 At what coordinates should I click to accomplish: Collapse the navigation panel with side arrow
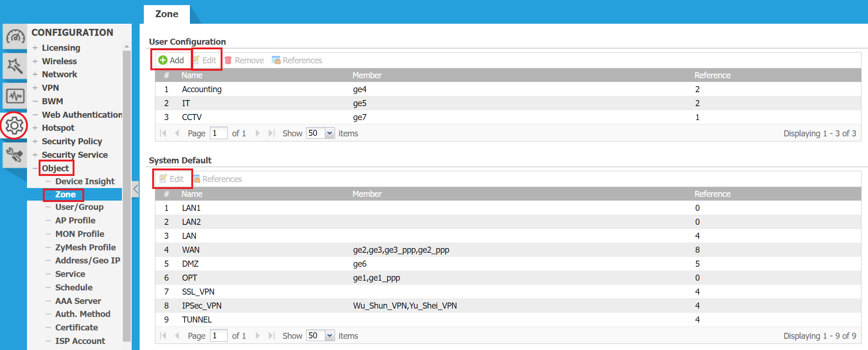point(135,189)
